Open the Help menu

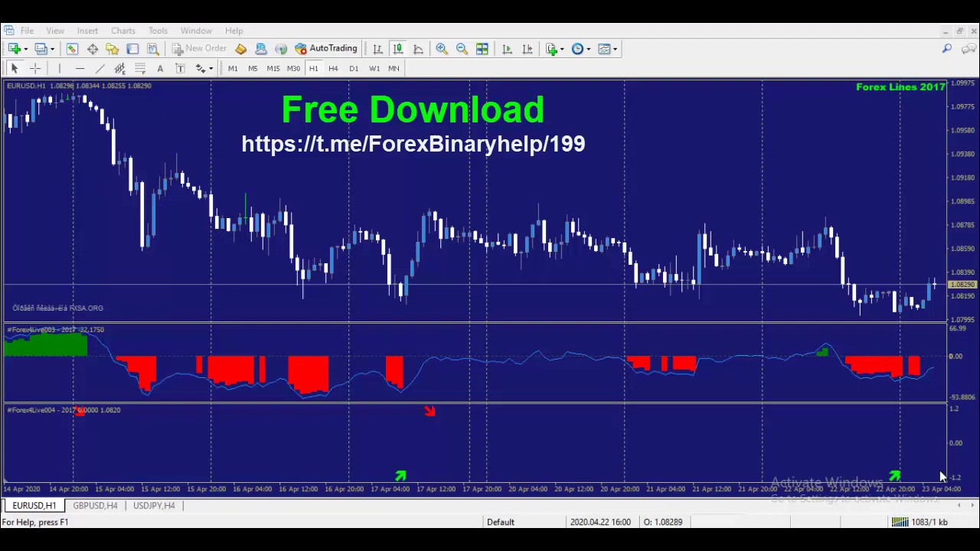[234, 31]
